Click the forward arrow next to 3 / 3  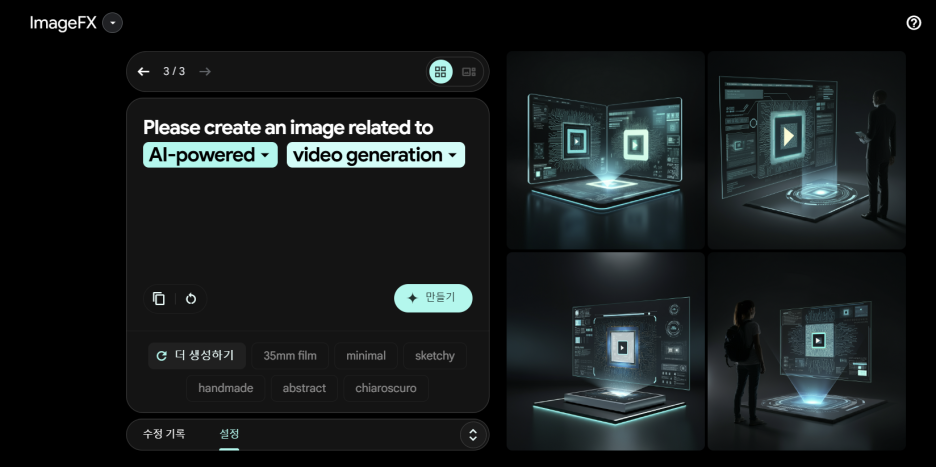[205, 72]
